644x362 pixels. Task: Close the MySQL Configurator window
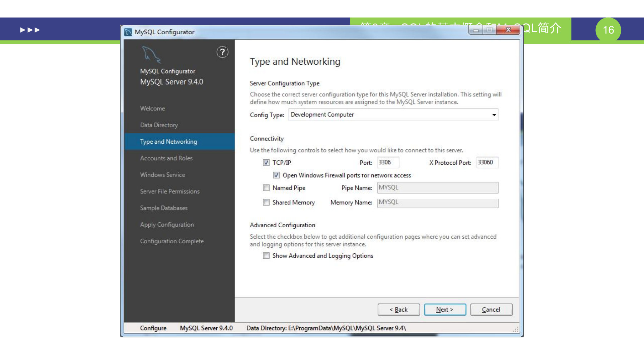coord(508,30)
